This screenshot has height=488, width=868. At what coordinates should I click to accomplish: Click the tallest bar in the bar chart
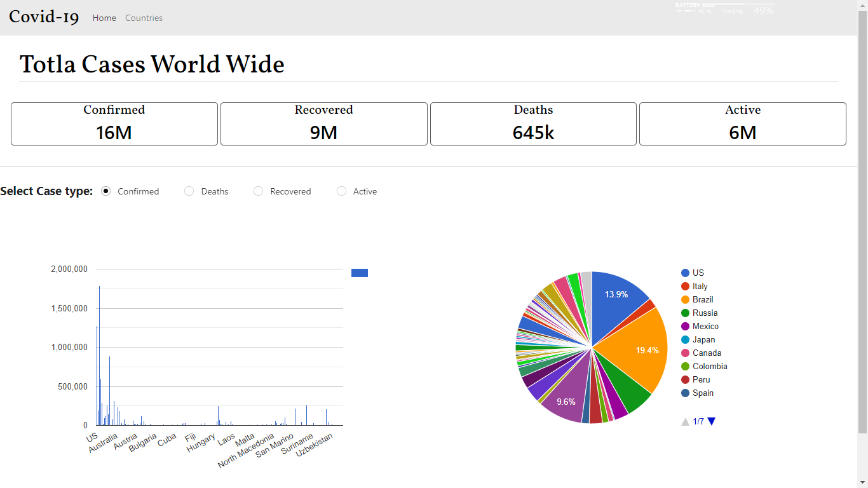99,356
